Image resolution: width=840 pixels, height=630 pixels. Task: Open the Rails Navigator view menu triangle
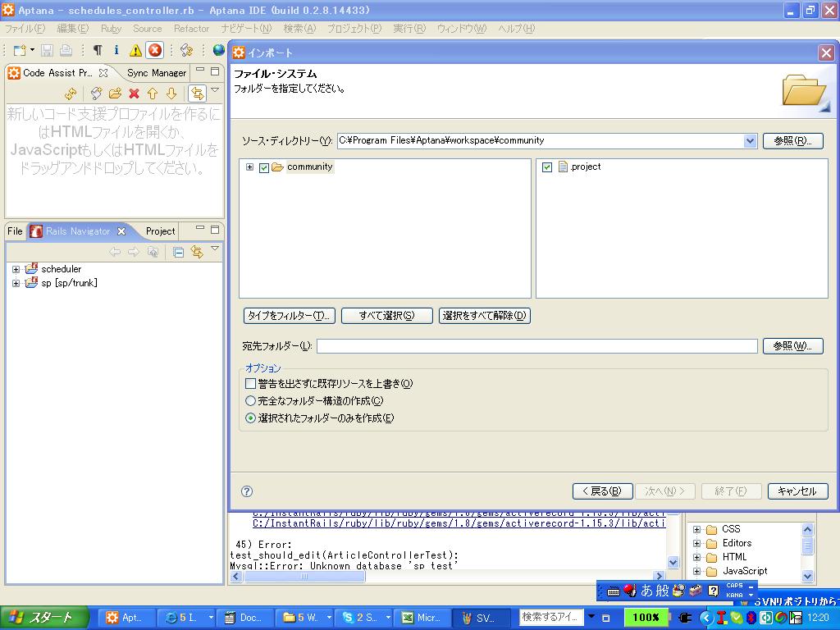pyautogui.click(x=215, y=248)
